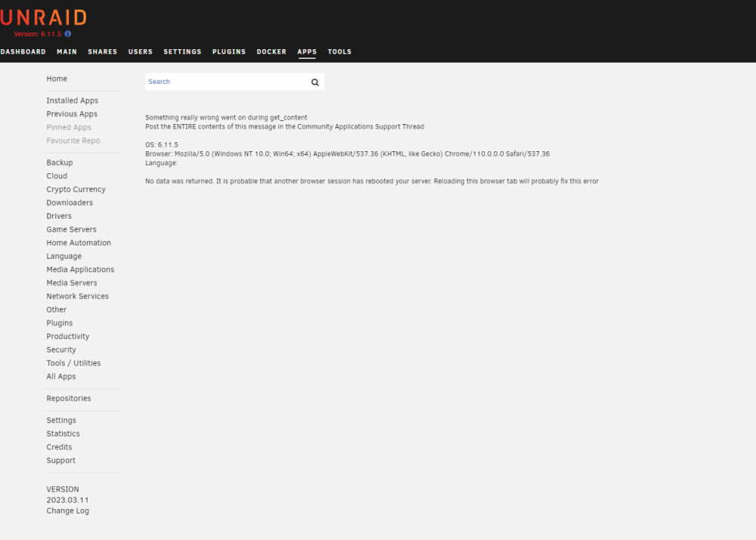
Task: Open the Repositories list
Action: pyautogui.click(x=69, y=399)
